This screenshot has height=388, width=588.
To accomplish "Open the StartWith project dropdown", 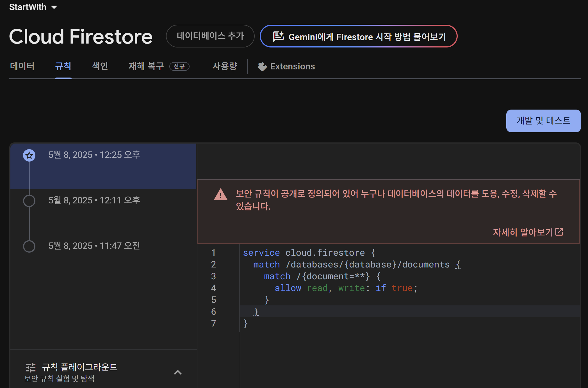I will pos(33,7).
